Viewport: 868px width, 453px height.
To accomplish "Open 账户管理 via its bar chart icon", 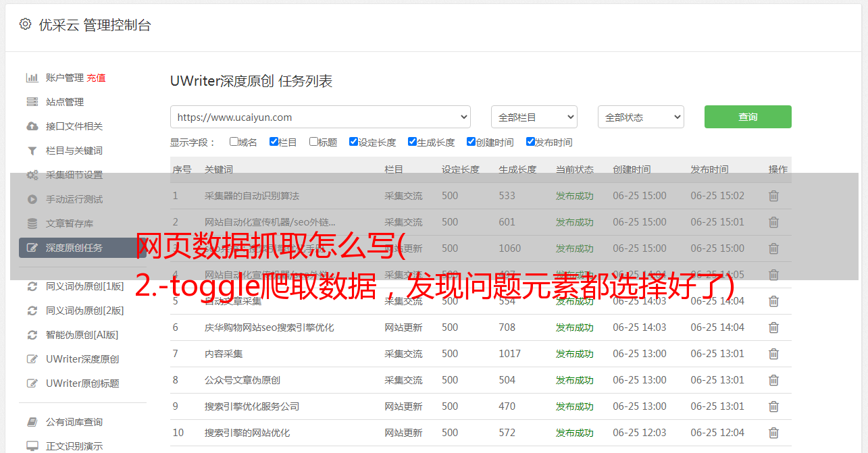I will click(32, 78).
